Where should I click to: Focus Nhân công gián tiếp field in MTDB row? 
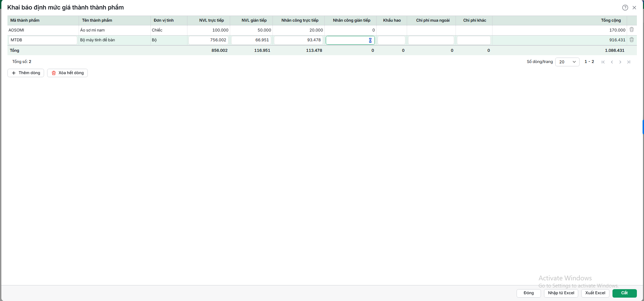point(350,40)
